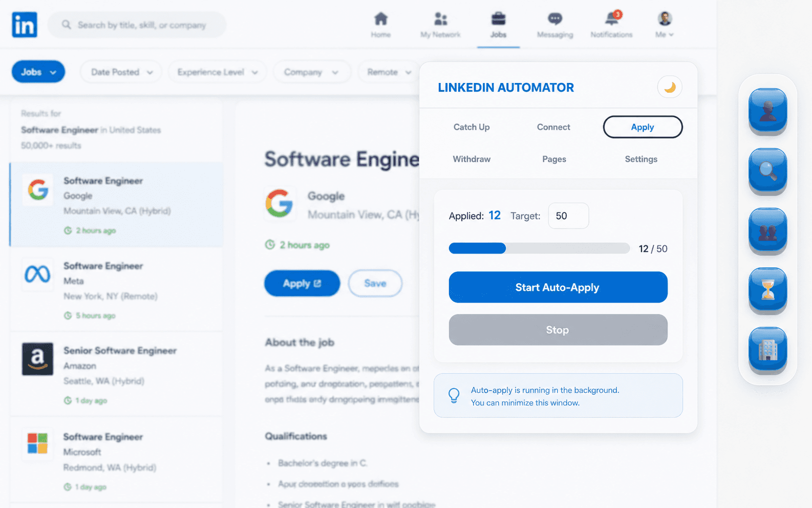Click the large Google logo in job details

pos(280,203)
